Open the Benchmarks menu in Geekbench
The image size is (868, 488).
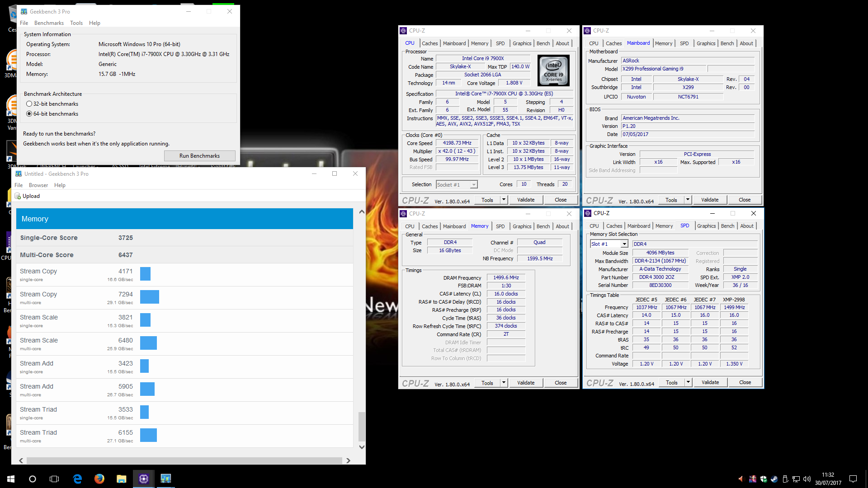(49, 23)
